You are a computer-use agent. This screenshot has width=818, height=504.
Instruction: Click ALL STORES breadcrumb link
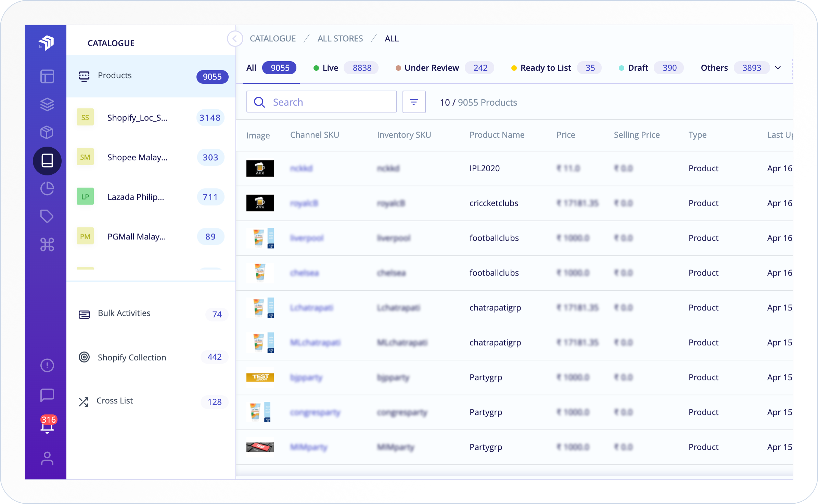[x=340, y=39]
